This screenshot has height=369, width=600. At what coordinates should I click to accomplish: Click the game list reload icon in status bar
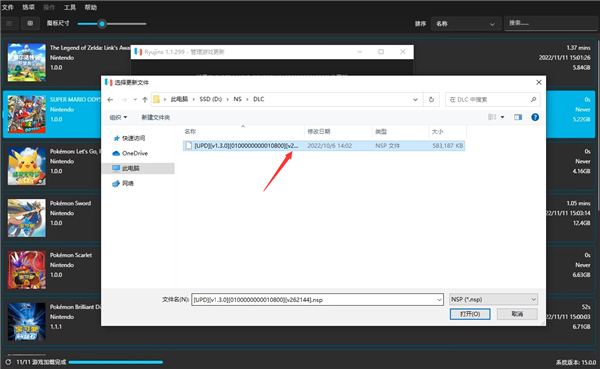click(x=8, y=362)
